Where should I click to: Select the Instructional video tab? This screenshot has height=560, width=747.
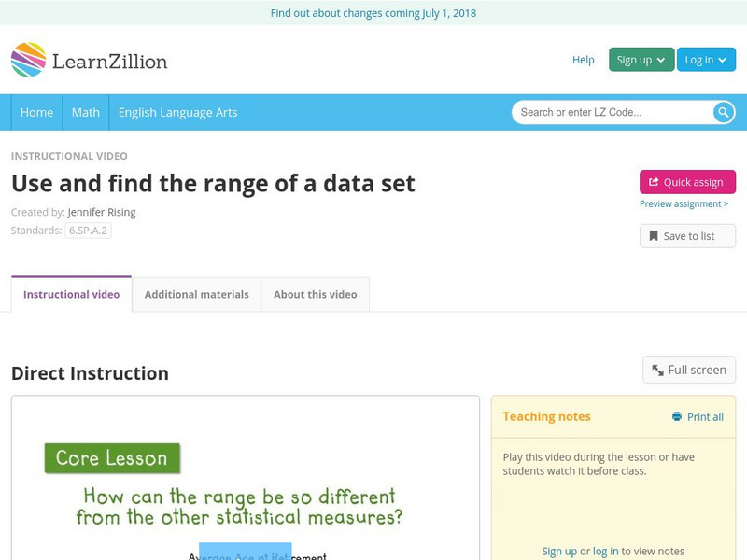click(71, 294)
